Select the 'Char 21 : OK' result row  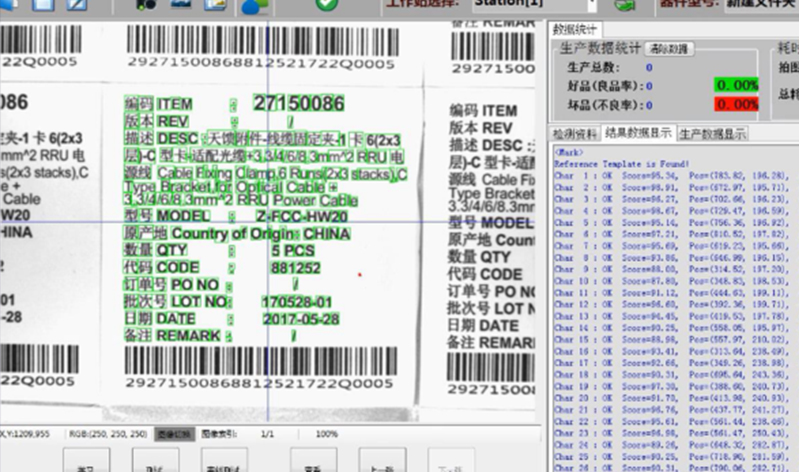point(672,410)
